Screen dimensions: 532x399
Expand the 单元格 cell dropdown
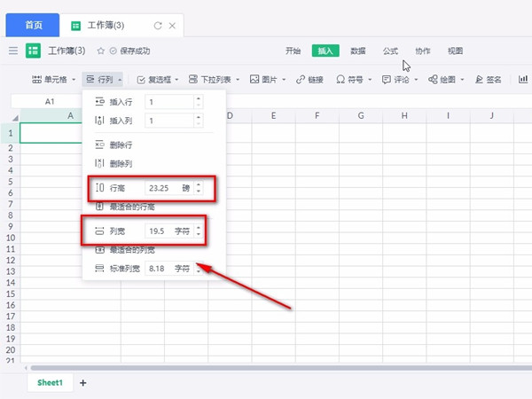[x=53, y=80]
